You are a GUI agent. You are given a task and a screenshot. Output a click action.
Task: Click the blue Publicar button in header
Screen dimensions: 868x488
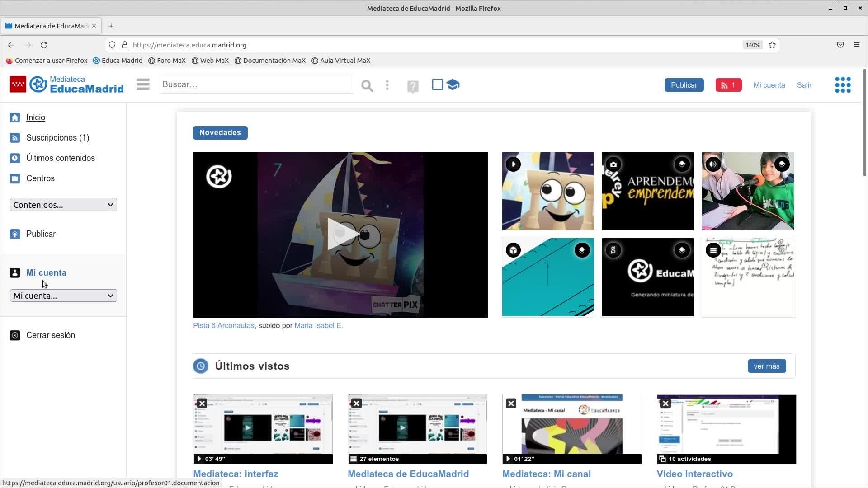pyautogui.click(x=684, y=85)
